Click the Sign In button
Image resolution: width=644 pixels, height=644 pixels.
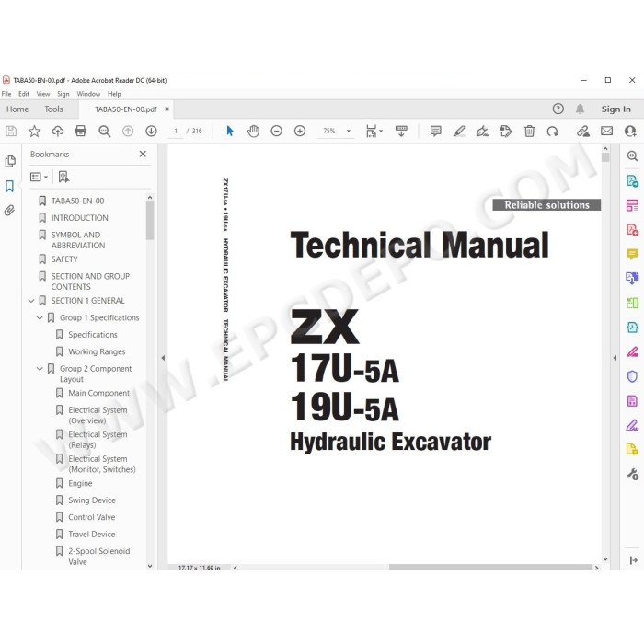(615, 109)
